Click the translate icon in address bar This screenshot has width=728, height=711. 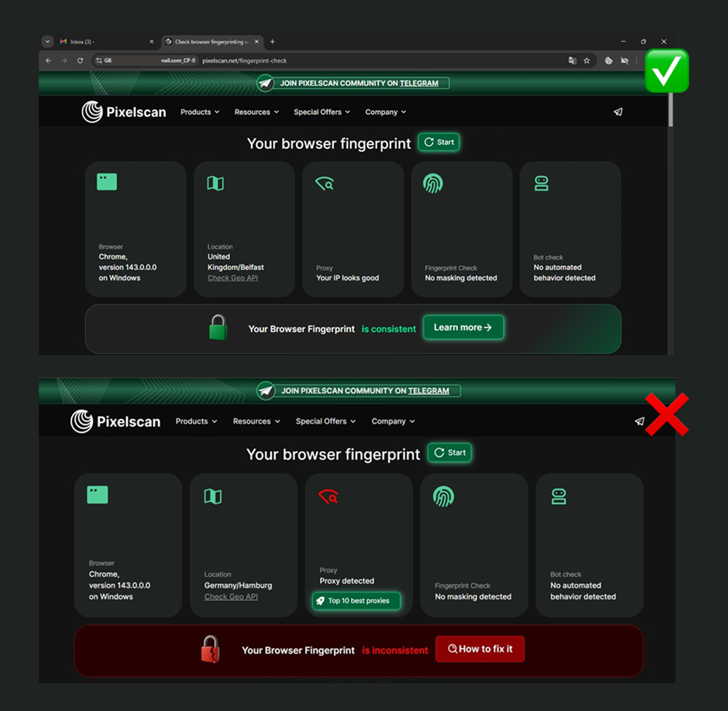point(572,60)
